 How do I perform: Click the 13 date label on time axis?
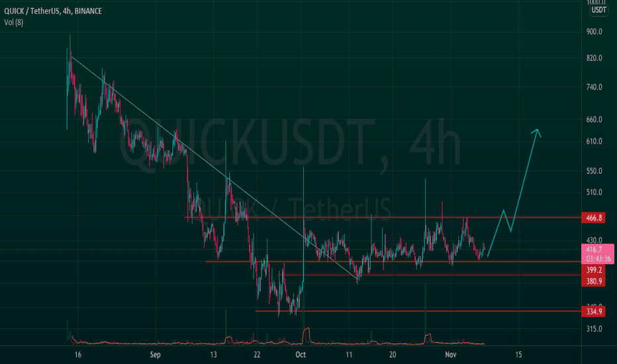[213, 355]
